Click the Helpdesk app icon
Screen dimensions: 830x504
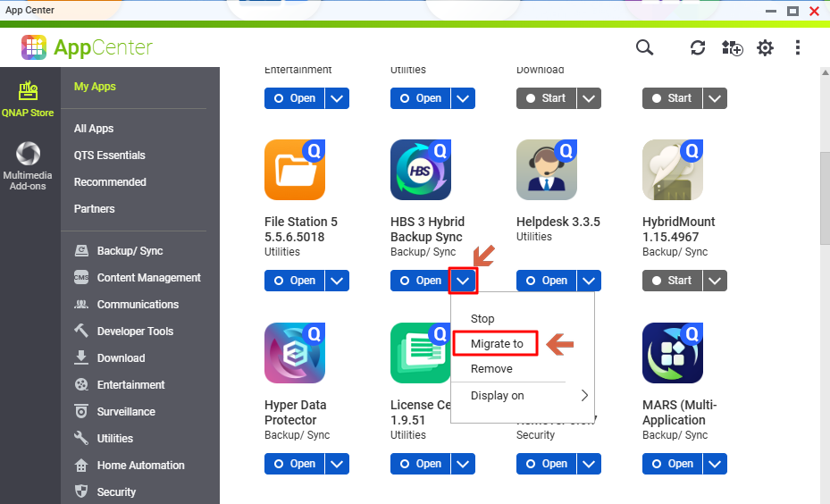(x=546, y=170)
